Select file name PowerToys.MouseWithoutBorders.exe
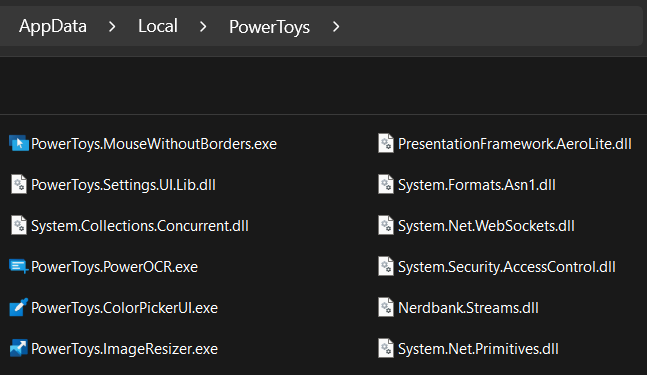 pos(154,144)
